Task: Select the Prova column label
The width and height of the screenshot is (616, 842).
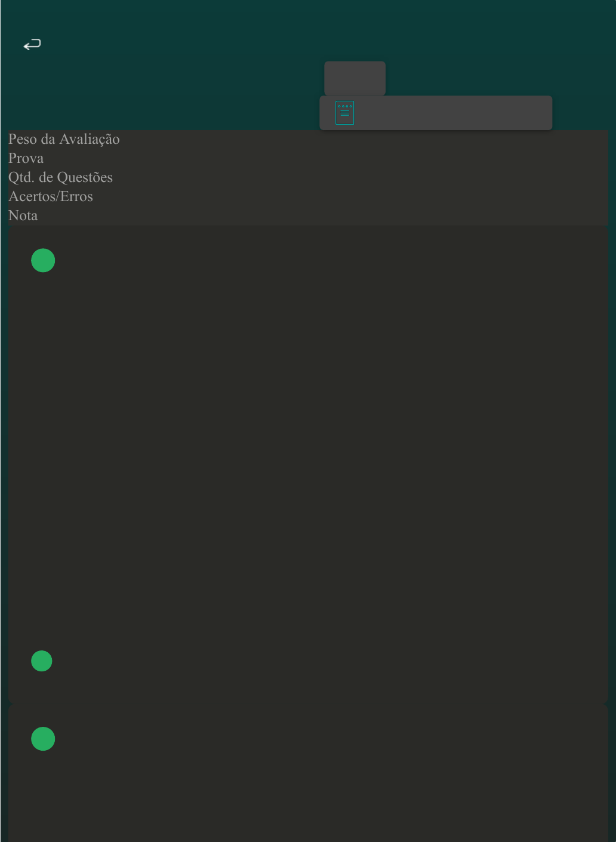Action: tap(26, 158)
